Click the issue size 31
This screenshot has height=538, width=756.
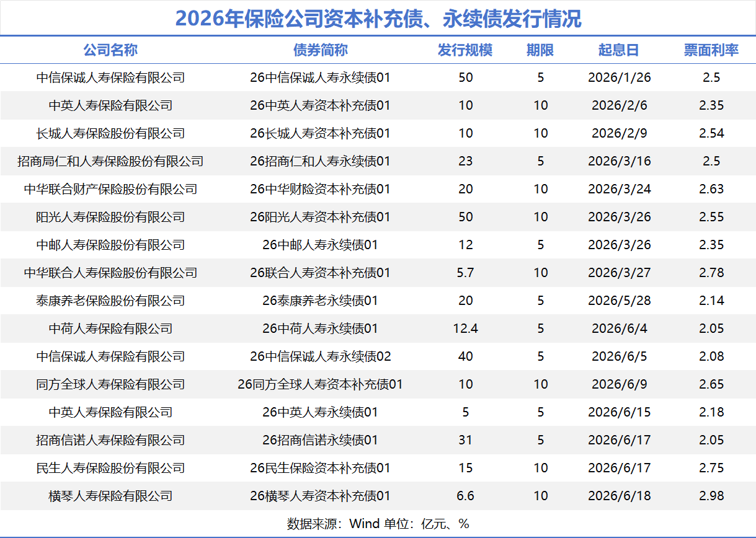point(465,440)
